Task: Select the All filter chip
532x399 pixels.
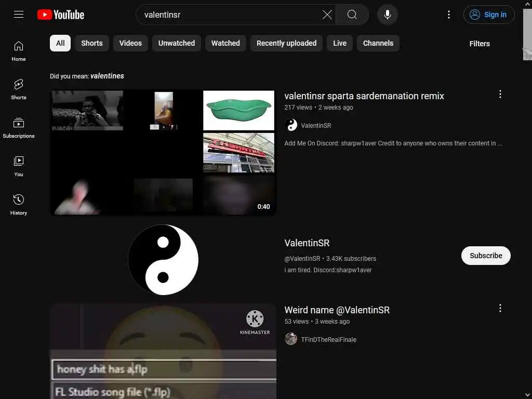Action: click(x=60, y=43)
